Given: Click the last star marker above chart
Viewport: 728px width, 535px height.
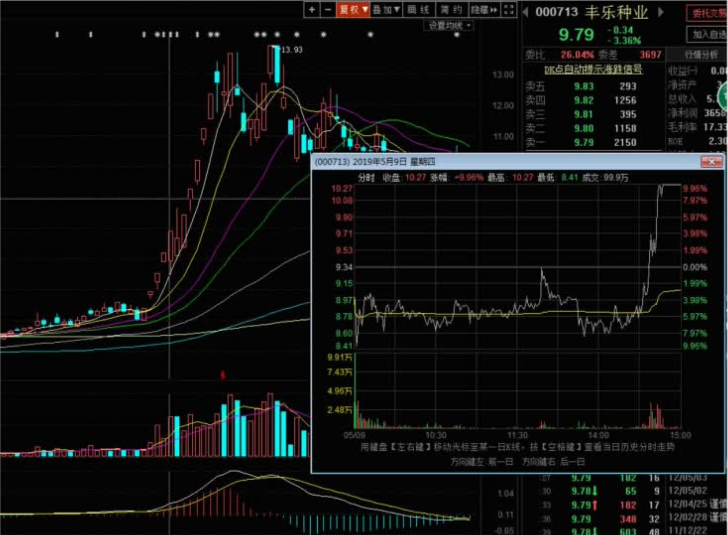Looking at the screenshot, I should 457,35.
